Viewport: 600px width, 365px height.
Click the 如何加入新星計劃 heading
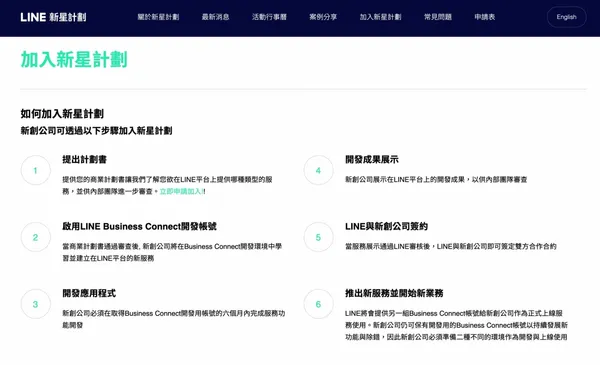pos(62,114)
